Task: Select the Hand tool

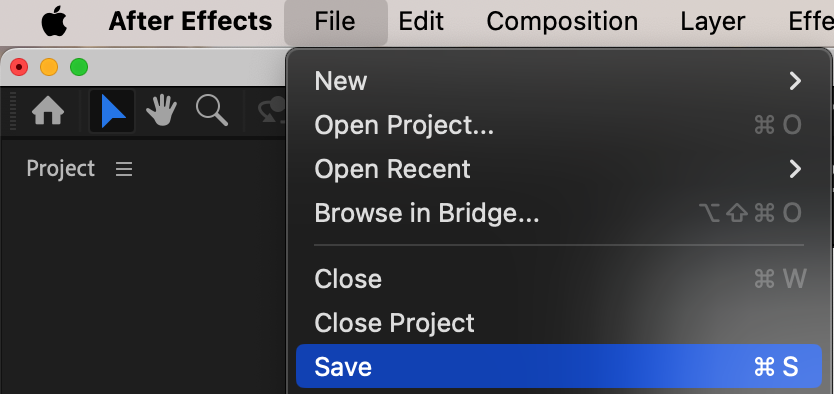Action: [162, 111]
